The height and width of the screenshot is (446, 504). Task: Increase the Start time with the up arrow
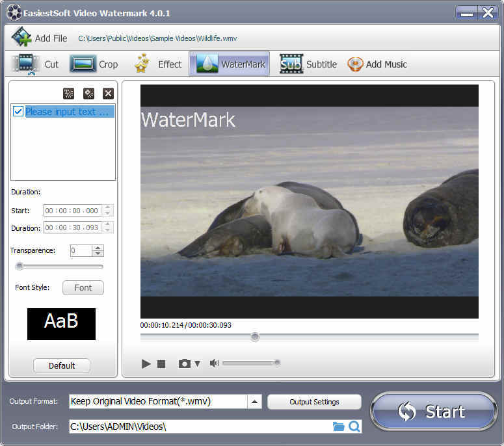tap(107, 207)
